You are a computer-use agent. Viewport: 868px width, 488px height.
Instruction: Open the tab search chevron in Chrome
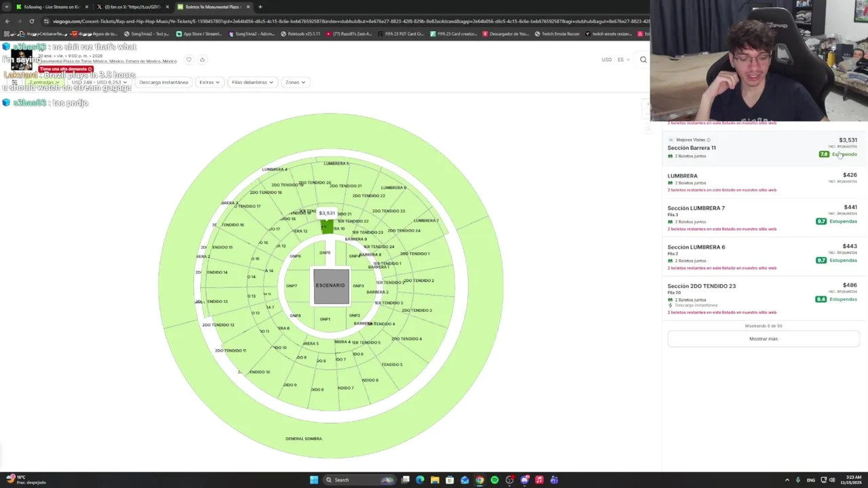coord(6,7)
